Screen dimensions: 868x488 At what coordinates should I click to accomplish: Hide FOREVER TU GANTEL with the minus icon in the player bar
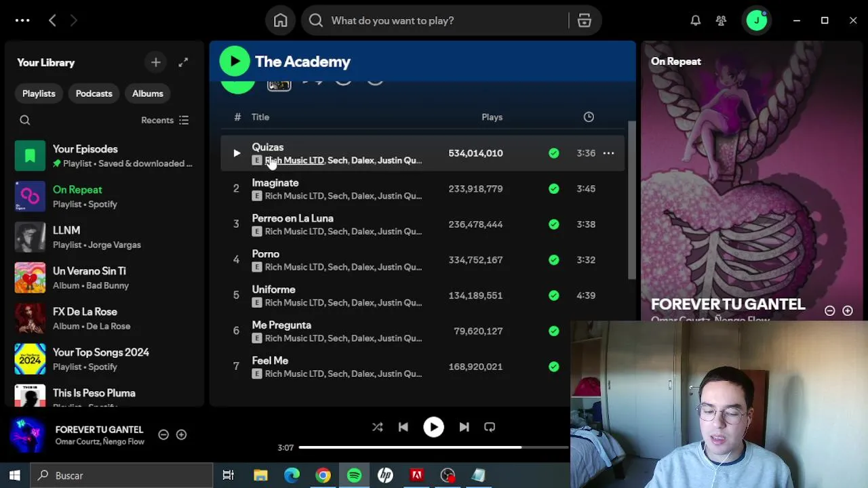tap(163, 435)
